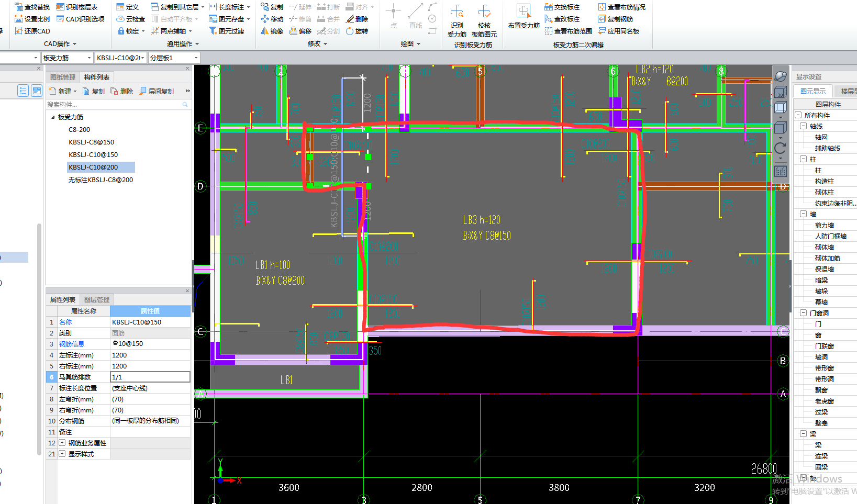Click 复制钢筋 copy rebar tool
This screenshot has height=504, width=857.
[615, 19]
